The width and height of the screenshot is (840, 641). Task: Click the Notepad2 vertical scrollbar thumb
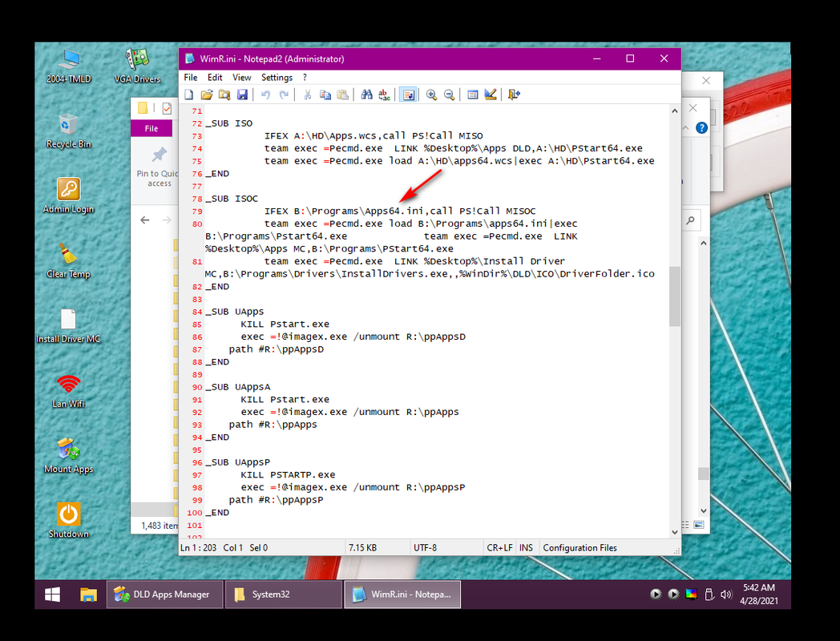(x=674, y=296)
